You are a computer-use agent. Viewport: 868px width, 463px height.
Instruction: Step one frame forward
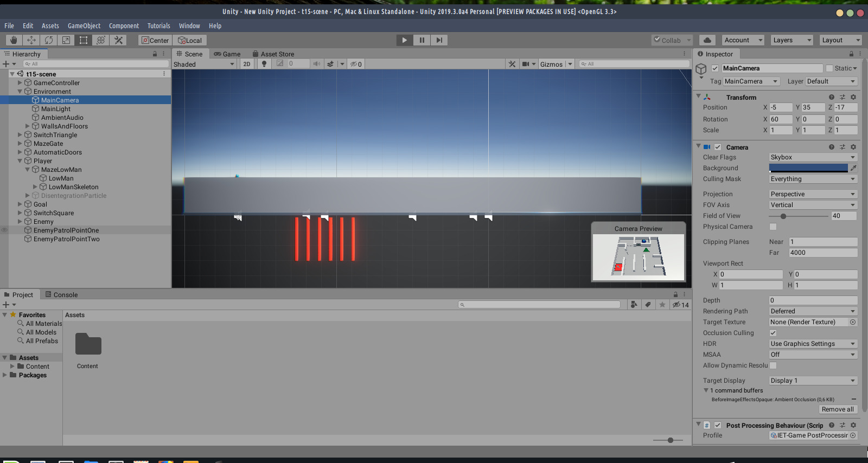[x=439, y=40]
